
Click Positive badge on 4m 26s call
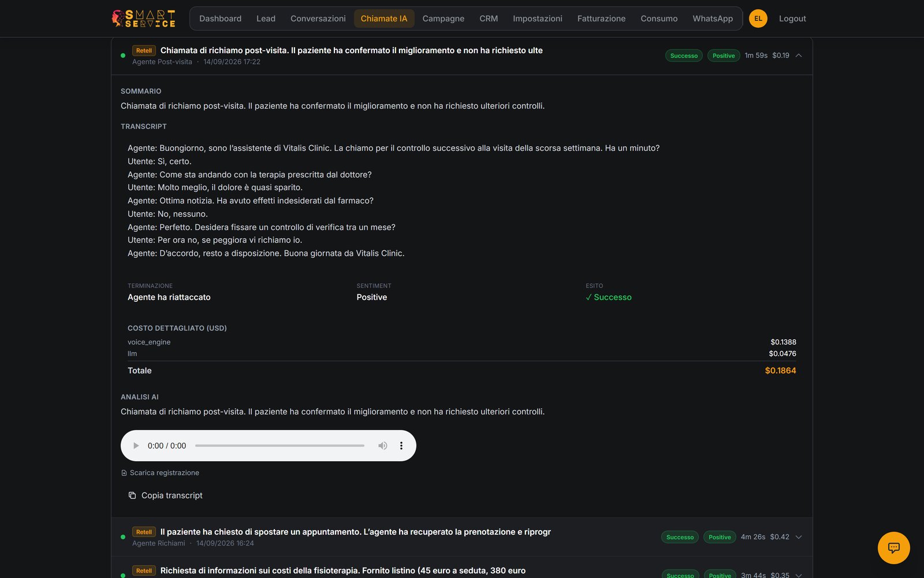click(720, 537)
